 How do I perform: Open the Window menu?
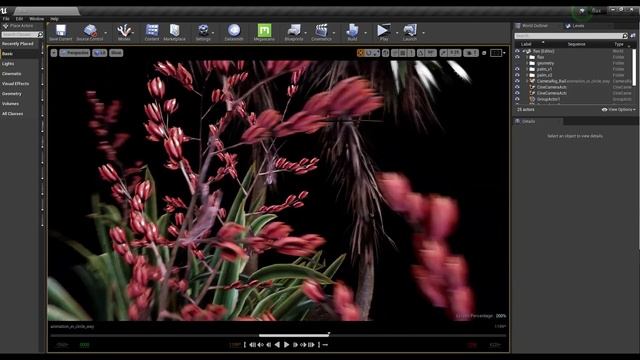(x=36, y=19)
